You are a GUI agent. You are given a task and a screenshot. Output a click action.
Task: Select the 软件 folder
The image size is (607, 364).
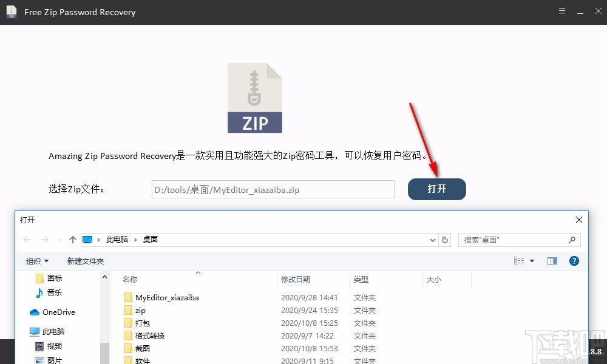click(142, 360)
